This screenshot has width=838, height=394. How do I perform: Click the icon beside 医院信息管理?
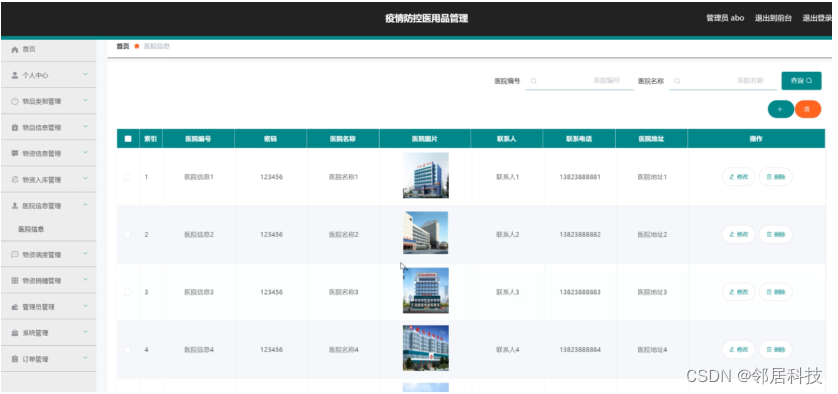[15, 206]
